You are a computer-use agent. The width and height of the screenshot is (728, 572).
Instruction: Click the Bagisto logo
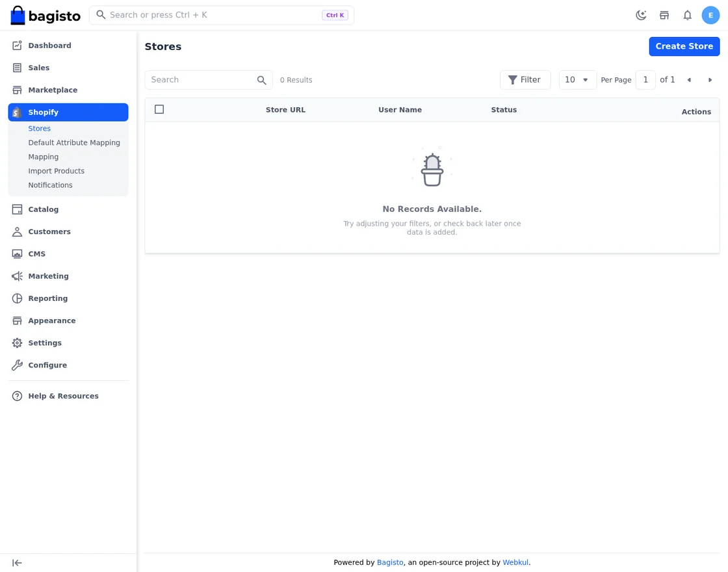(x=45, y=16)
